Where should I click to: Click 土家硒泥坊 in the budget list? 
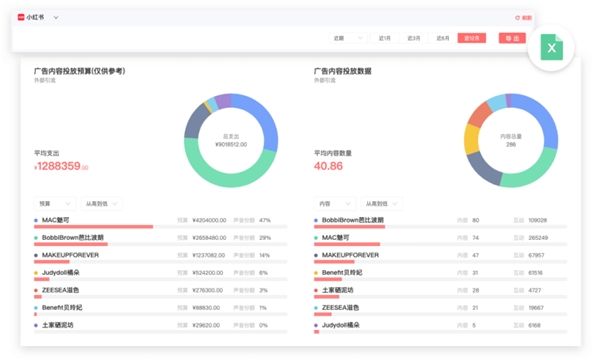pos(57,325)
